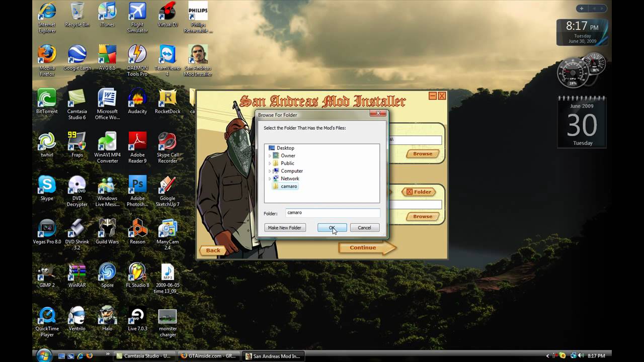This screenshot has width=644, height=362.
Task: Click the OK button in Browse For Folder
Action: tap(332, 228)
